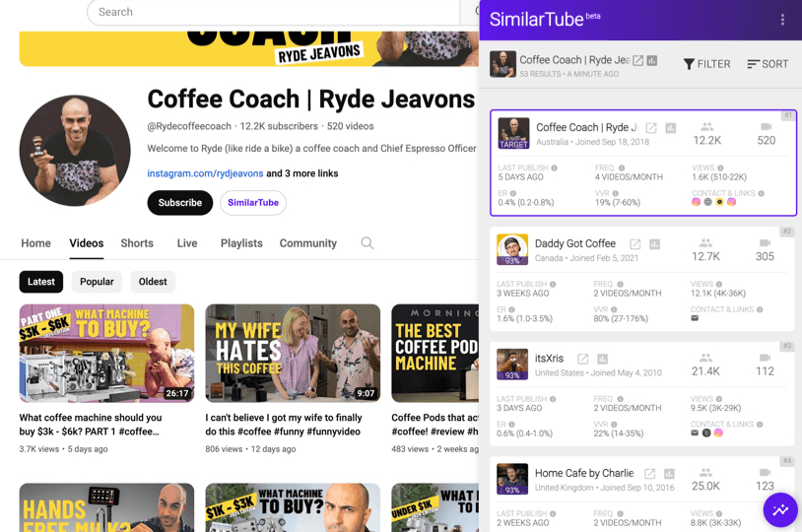Open the Community channel tab
Screen dimensions: 802x532
pos(308,243)
